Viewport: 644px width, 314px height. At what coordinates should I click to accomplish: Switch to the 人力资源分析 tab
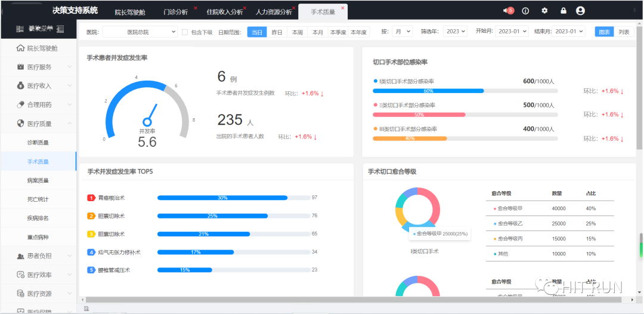pyautogui.click(x=274, y=12)
